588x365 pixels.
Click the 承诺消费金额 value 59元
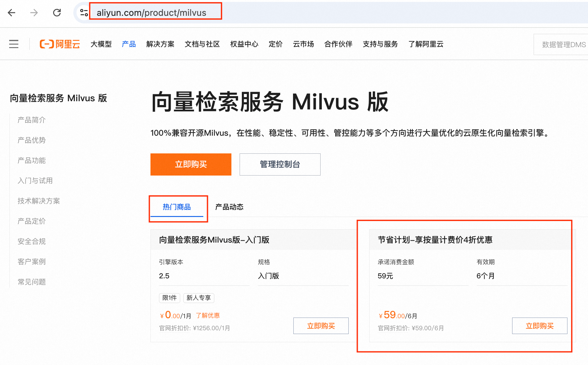[385, 276]
